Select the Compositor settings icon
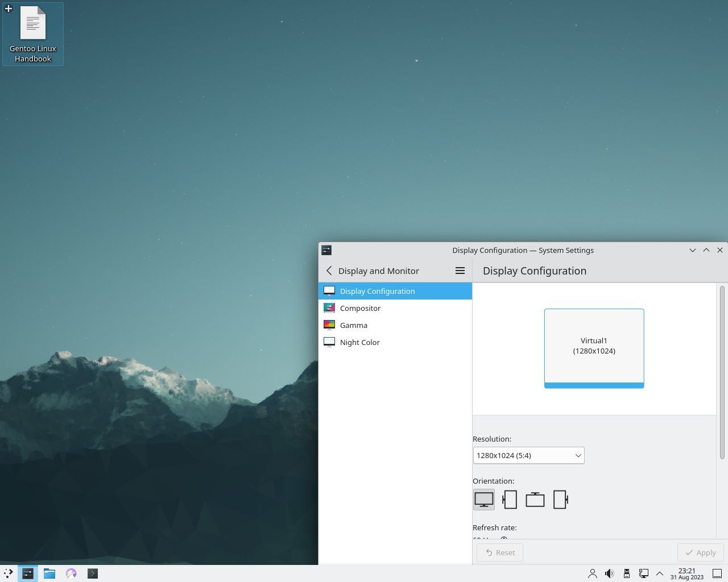The height and width of the screenshot is (582, 728). [329, 307]
